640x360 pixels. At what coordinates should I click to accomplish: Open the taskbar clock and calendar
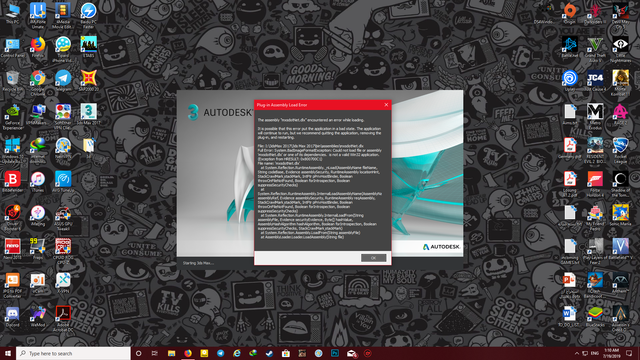611,353
